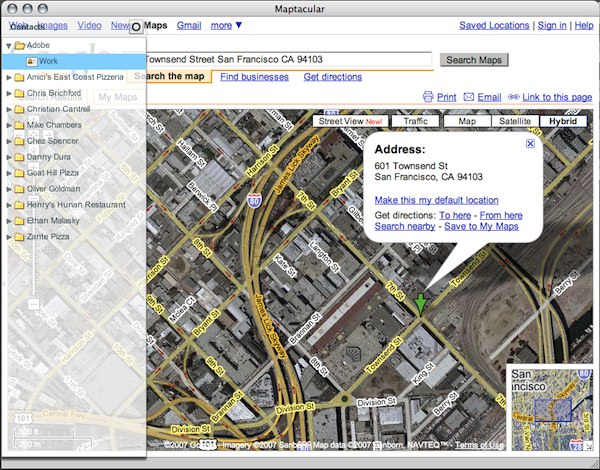Switch to Satellite map view

515,121
